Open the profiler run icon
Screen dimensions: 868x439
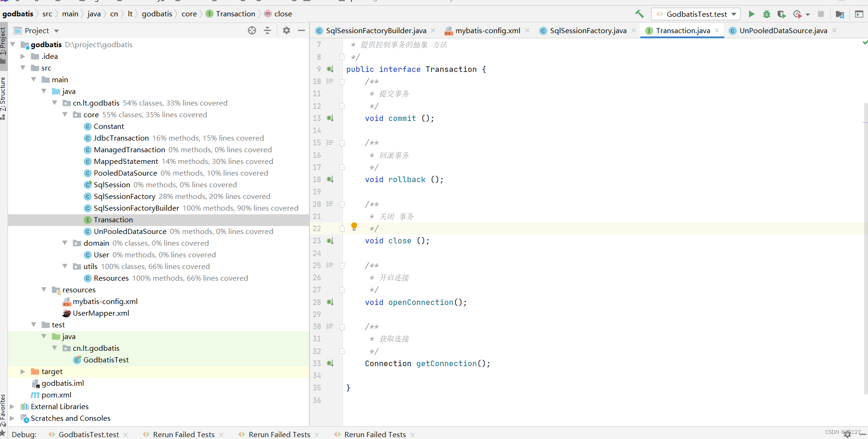(x=797, y=14)
